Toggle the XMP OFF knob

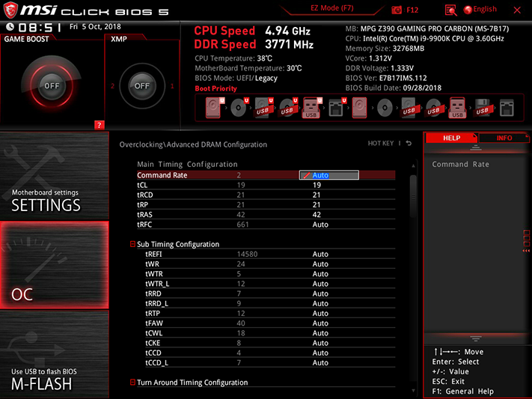tap(142, 86)
